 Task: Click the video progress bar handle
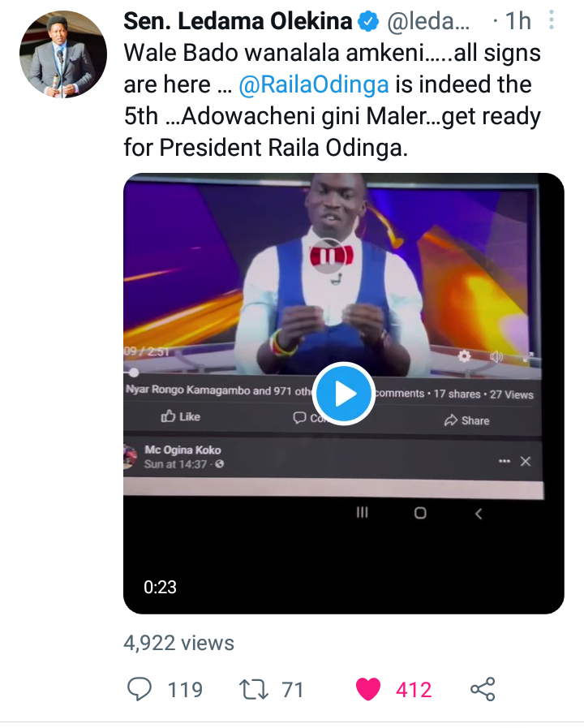coord(134,373)
